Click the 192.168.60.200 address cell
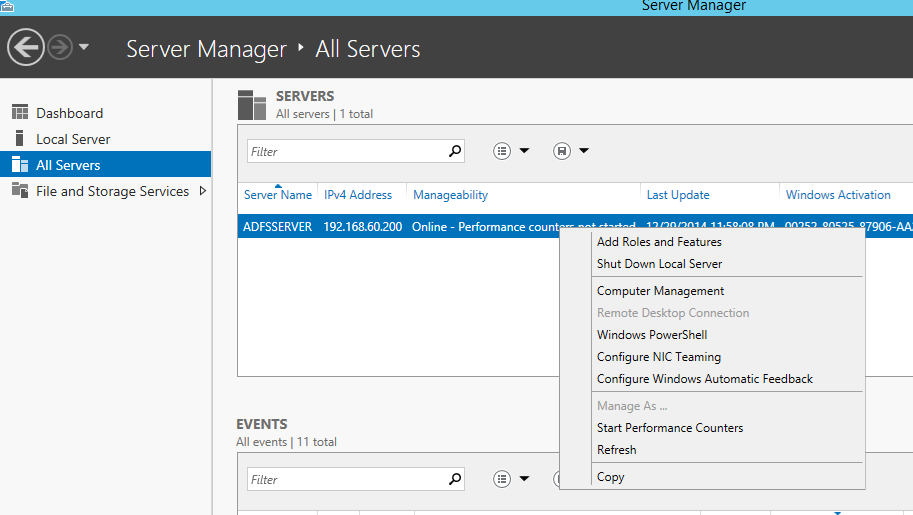 pyautogui.click(x=363, y=227)
